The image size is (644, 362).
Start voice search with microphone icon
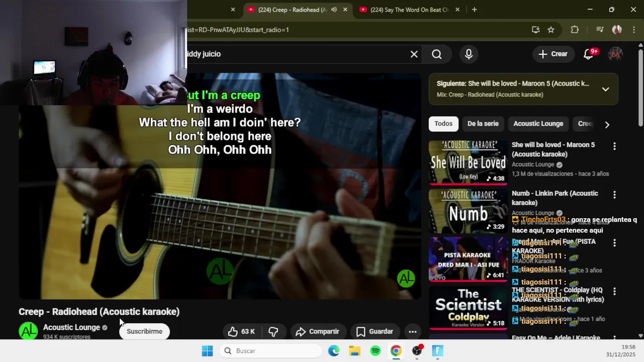pos(469,54)
